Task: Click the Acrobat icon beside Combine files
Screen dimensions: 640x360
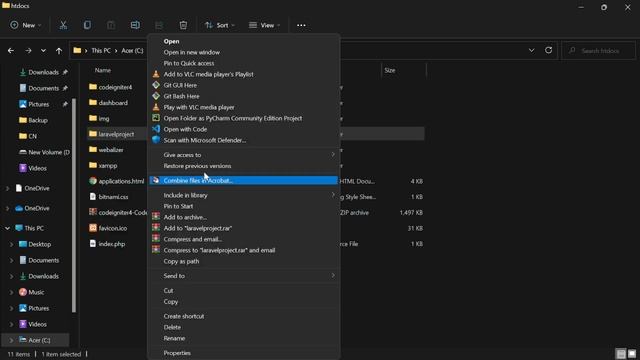Action: (x=156, y=180)
